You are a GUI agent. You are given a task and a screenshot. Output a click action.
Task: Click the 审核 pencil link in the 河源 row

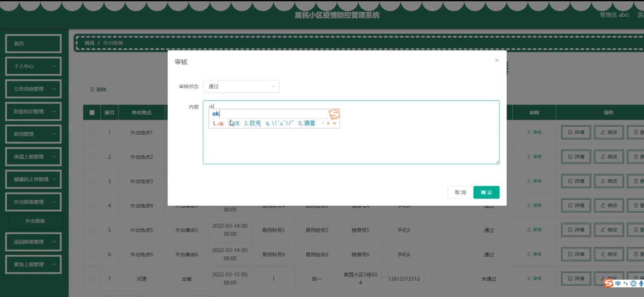tap(534, 279)
